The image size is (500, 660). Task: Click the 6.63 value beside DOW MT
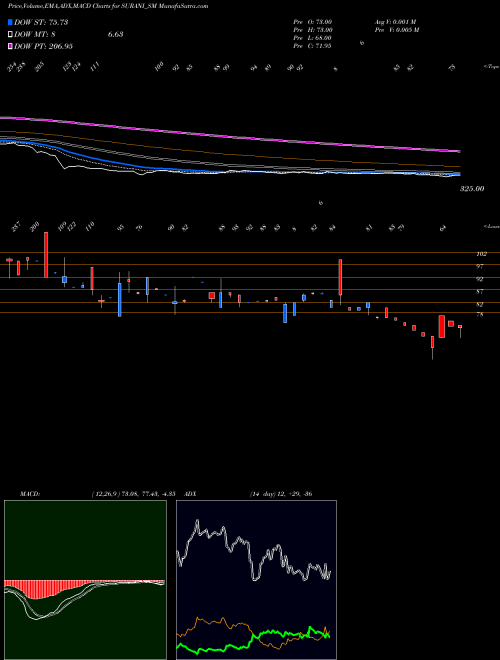(115, 35)
